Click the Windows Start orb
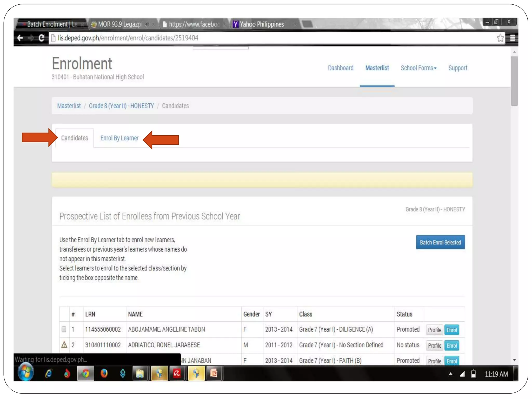The image size is (532, 399). [x=26, y=373]
